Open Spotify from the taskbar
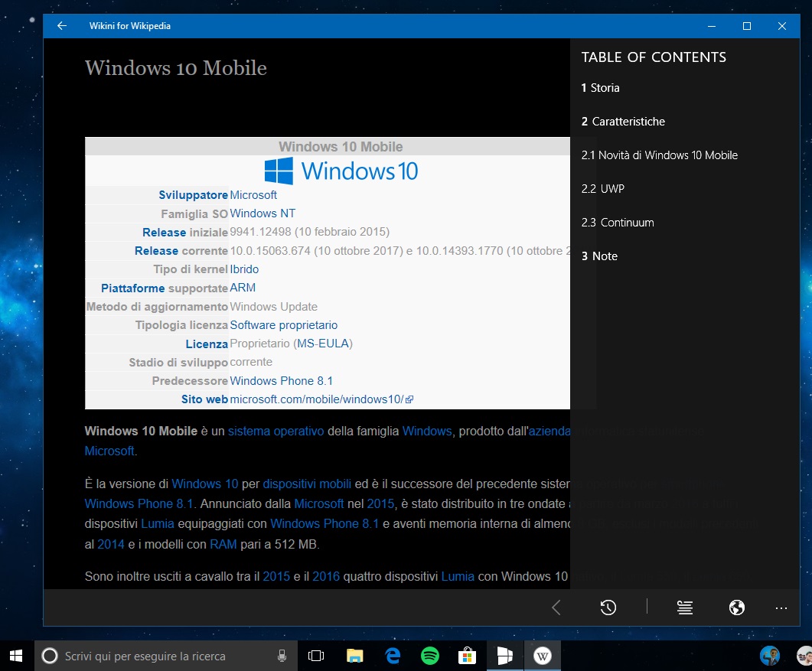812x671 pixels. pos(430,656)
